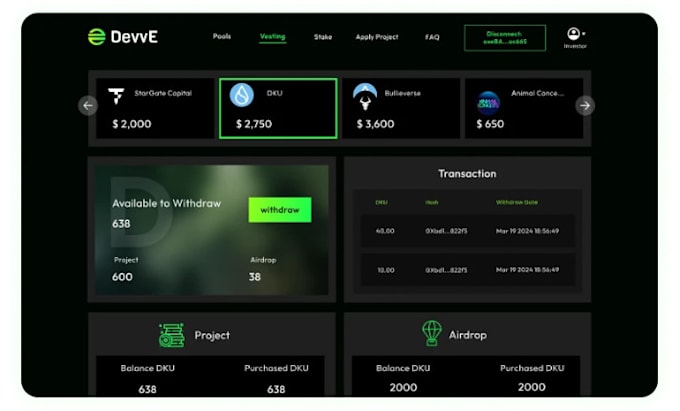Expand the small arrow beside the profile avatar
680x411 pixels.
(x=584, y=33)
